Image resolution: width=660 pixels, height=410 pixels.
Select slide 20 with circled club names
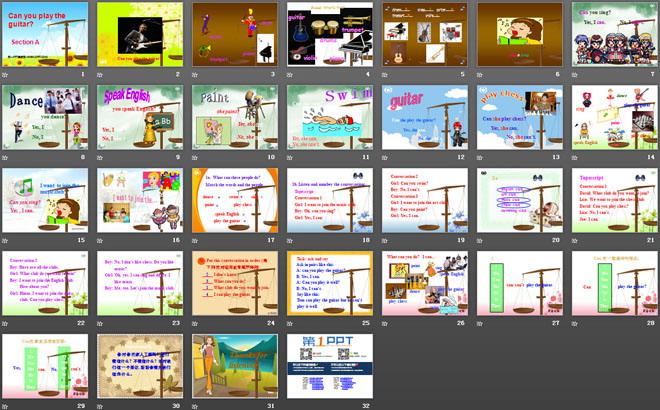(520, 200)
